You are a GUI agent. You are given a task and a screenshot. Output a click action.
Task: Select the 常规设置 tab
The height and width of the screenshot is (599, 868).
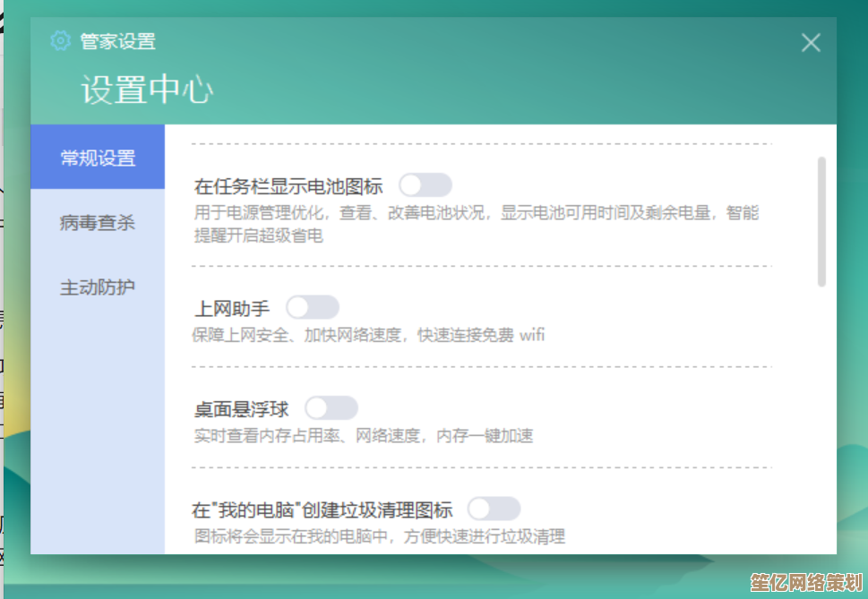97,157
